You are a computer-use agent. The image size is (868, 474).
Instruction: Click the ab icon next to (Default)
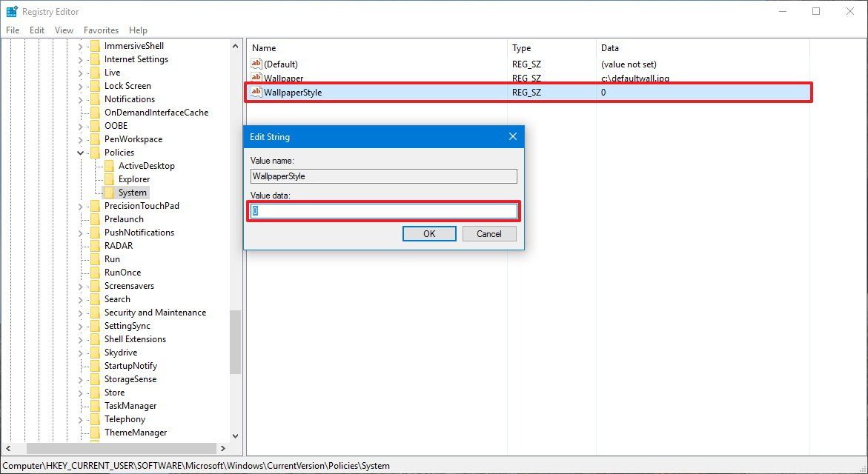click(256, 64)
